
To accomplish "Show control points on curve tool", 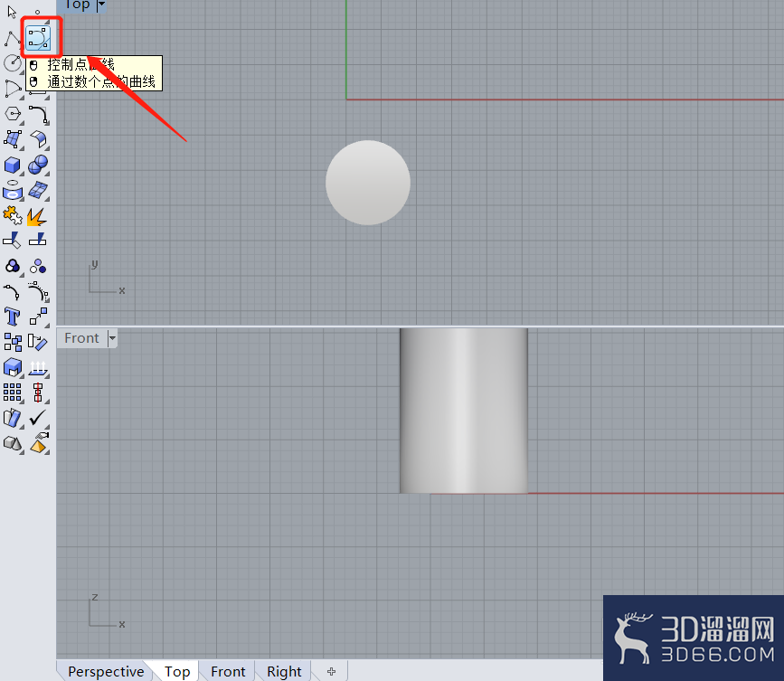I will tap(38, 292).
